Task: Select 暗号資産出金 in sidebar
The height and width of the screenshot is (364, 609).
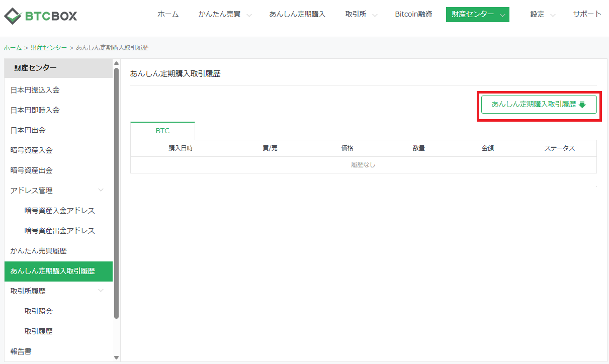Action: click(x=58, y=170)
